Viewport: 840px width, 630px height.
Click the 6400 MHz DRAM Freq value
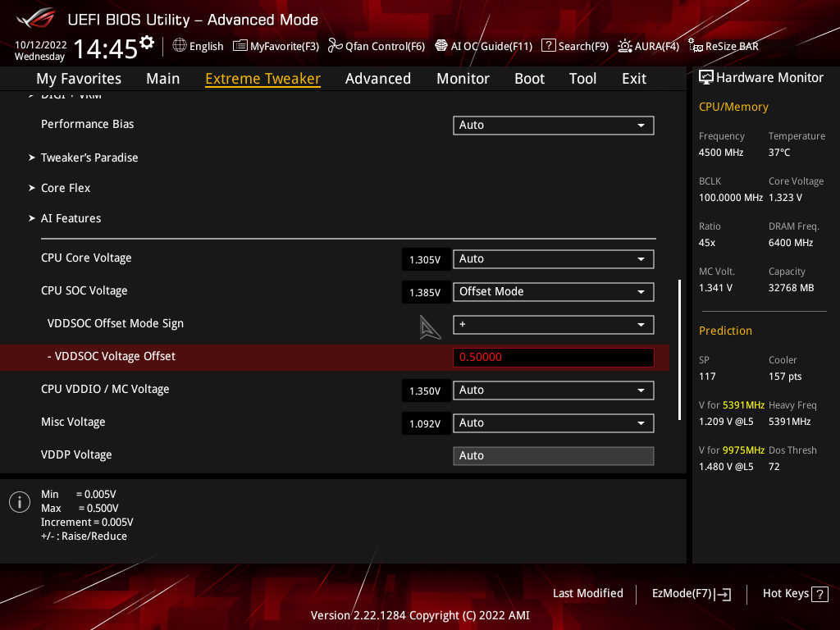point(792,243)
